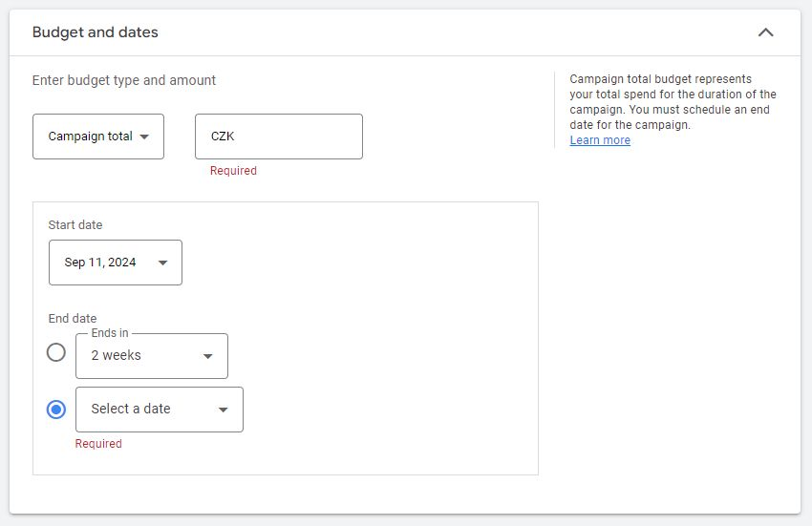
Task: Collapse the Budget and dates section chevron
Action: (x=765, y=32)
